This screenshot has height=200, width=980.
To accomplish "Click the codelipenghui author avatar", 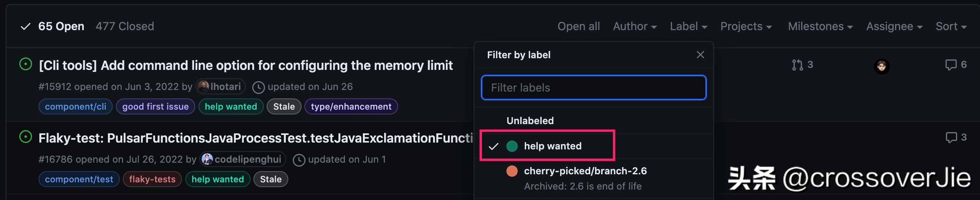I will 207,159.
